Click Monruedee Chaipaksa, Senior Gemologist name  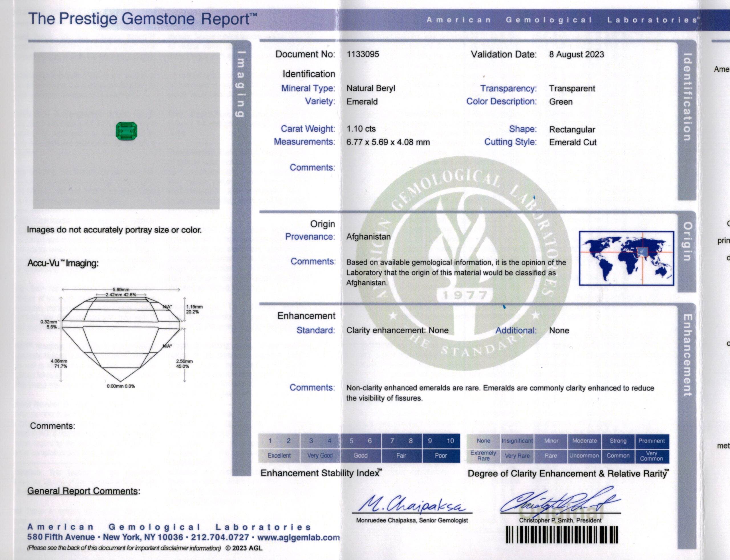[x=412, y=520]
